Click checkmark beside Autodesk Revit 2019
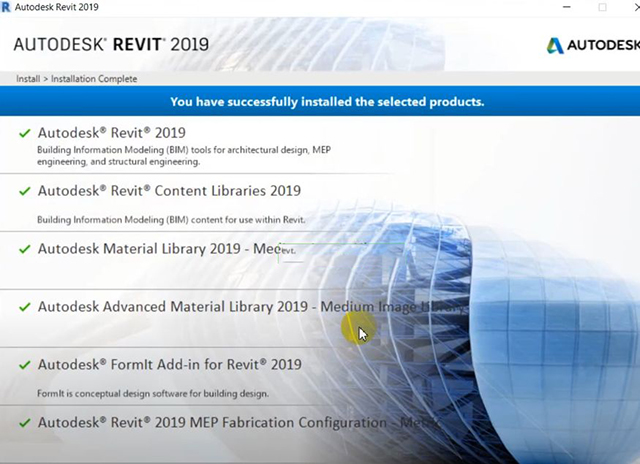640x464 pixels. pos(25,133)
